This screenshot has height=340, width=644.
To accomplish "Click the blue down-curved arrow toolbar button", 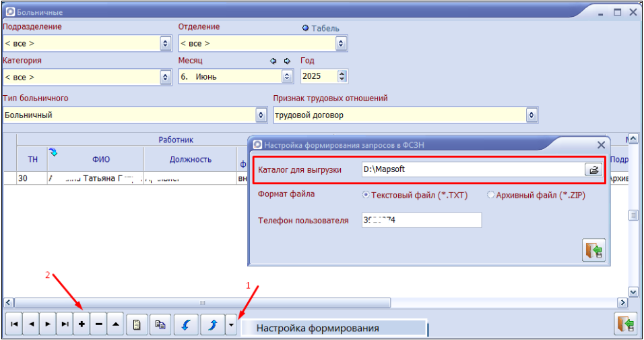I will click(x=185, y=324).
